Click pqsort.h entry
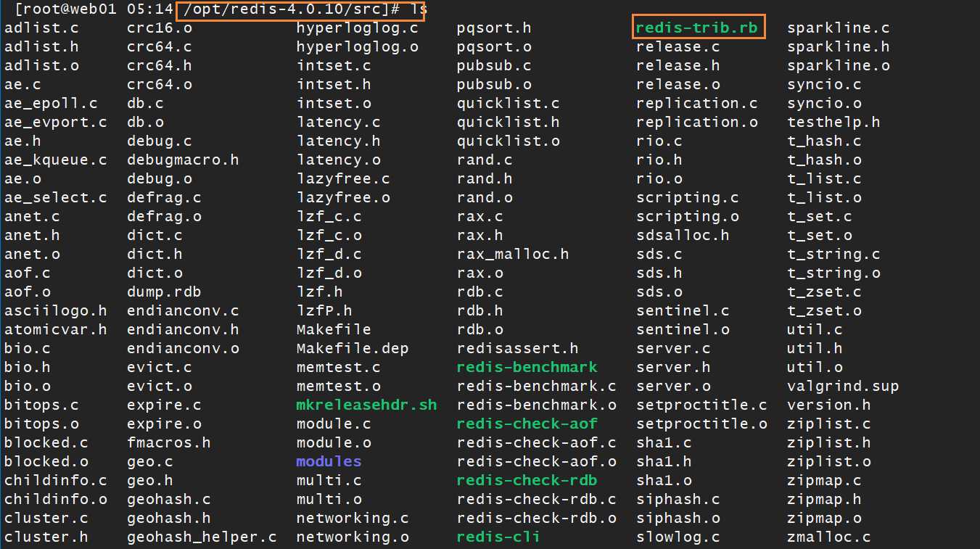980x549 pixels. pyautogui.click(x=494, y=28)
